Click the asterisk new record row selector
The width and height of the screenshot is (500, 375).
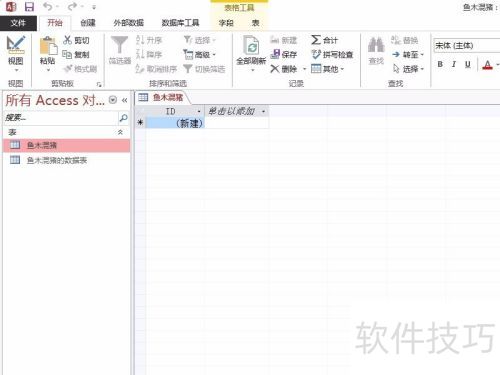click(x=140, y=123)
